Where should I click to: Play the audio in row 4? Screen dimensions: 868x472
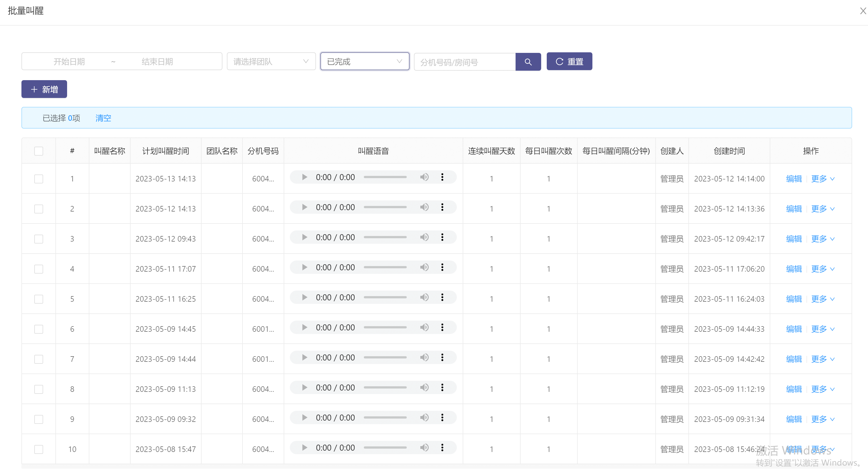tap(304, 267)
